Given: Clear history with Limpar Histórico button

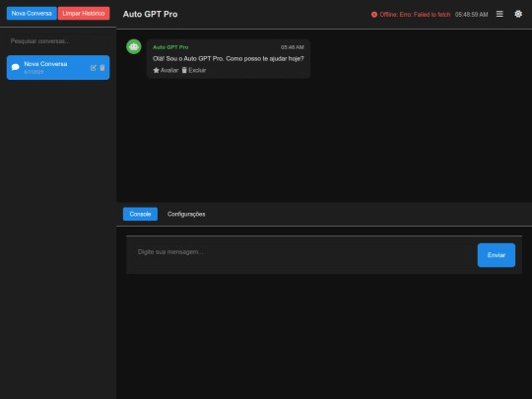Looking at the screenshot, I should click(84, 13).
